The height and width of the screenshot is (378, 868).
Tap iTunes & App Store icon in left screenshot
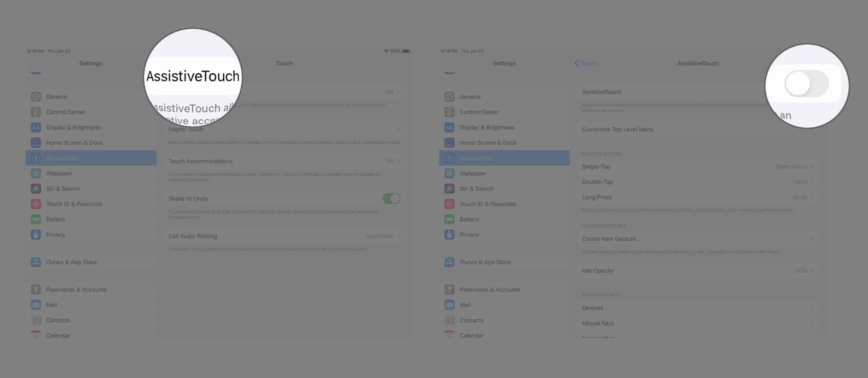coord(36,262)
